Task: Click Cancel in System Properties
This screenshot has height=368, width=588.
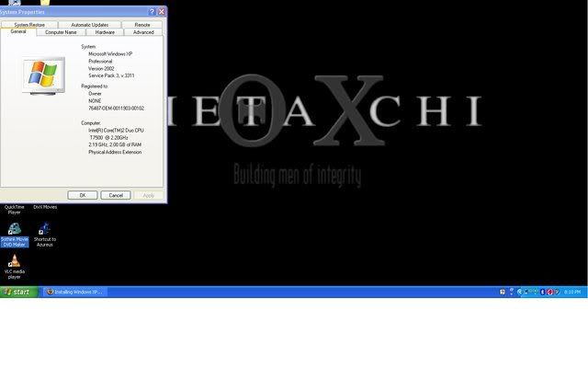Action: [x=116, y=195]
